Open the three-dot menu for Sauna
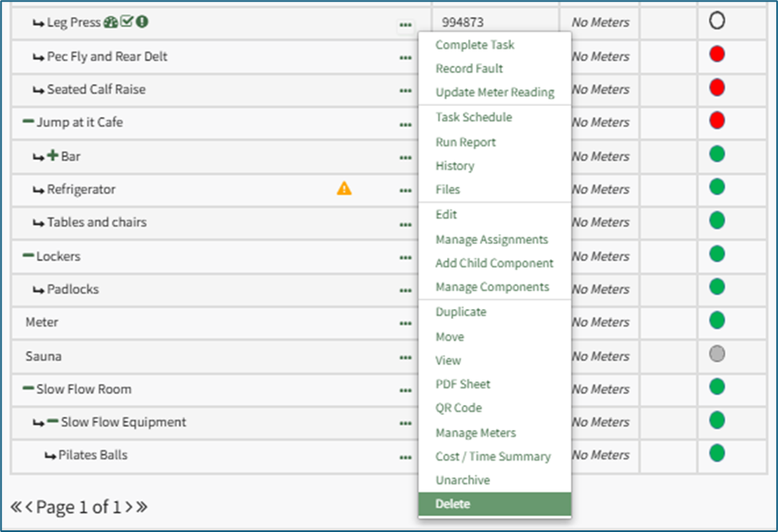 [406, 357]
